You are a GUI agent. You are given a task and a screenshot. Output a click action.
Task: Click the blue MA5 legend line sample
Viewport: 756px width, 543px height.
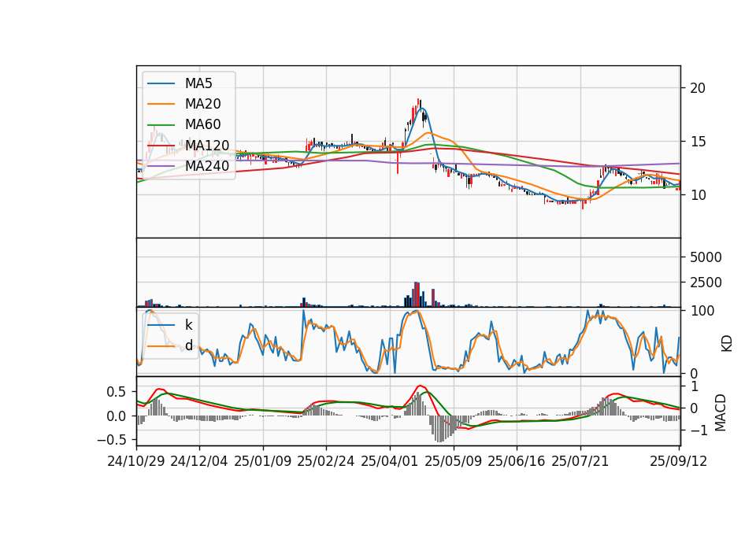click(161, 83)
